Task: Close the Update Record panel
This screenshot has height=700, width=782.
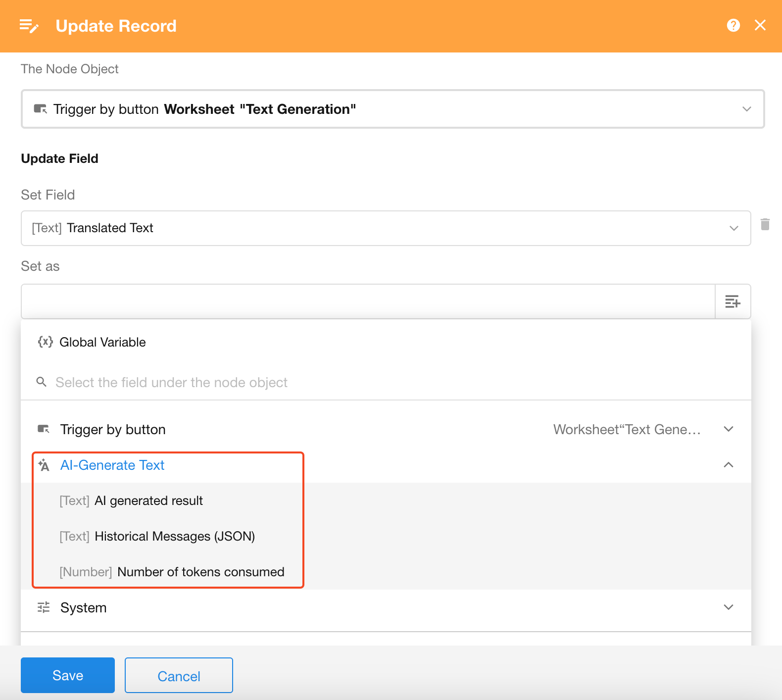Action: point(760,25)
